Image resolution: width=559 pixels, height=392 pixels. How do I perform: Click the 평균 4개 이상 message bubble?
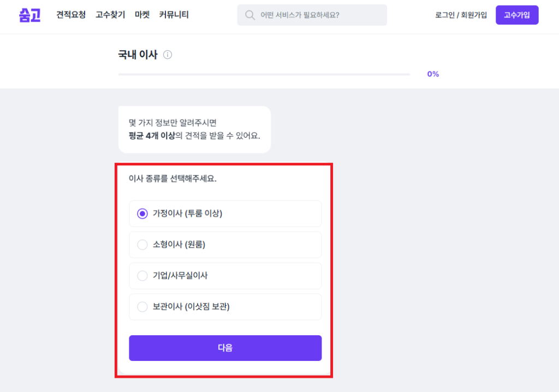194,129
